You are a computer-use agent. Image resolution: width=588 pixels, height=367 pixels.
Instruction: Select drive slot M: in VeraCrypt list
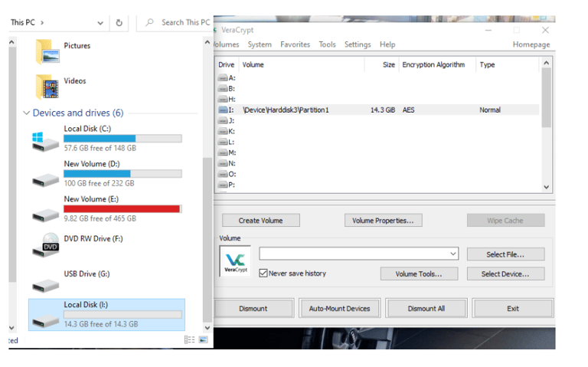227,152
